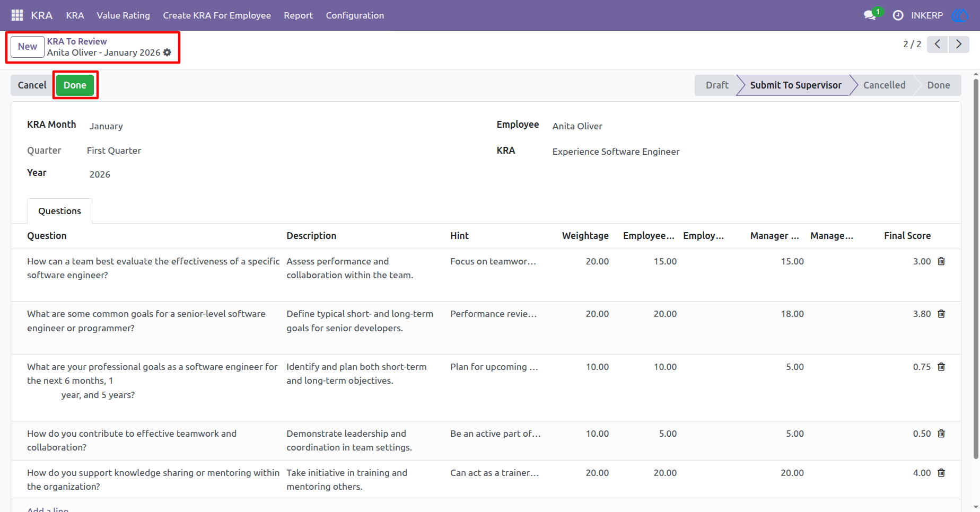The image size is (980, 512).
Task: Sort by the Weightage column header
Action: [x=585, y=236]
